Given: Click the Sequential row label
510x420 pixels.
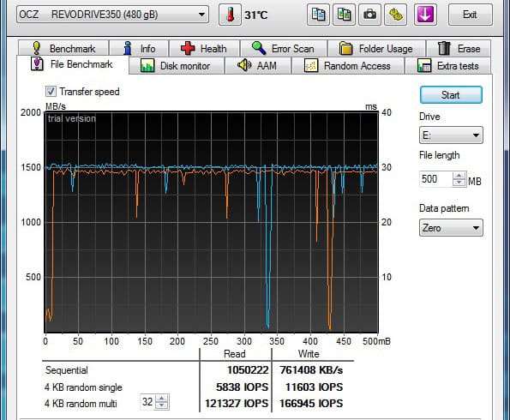Looking at the screenshot, I should [67, 370].
